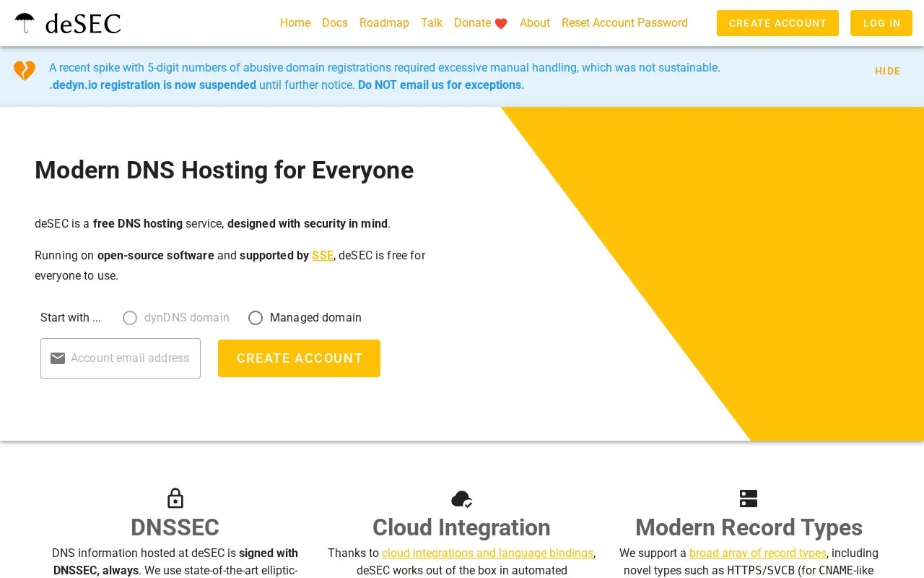The image size is (924, 578).
Task: Click the Modern DNS Hosting for Everyone heading
Action: [225, 171]
